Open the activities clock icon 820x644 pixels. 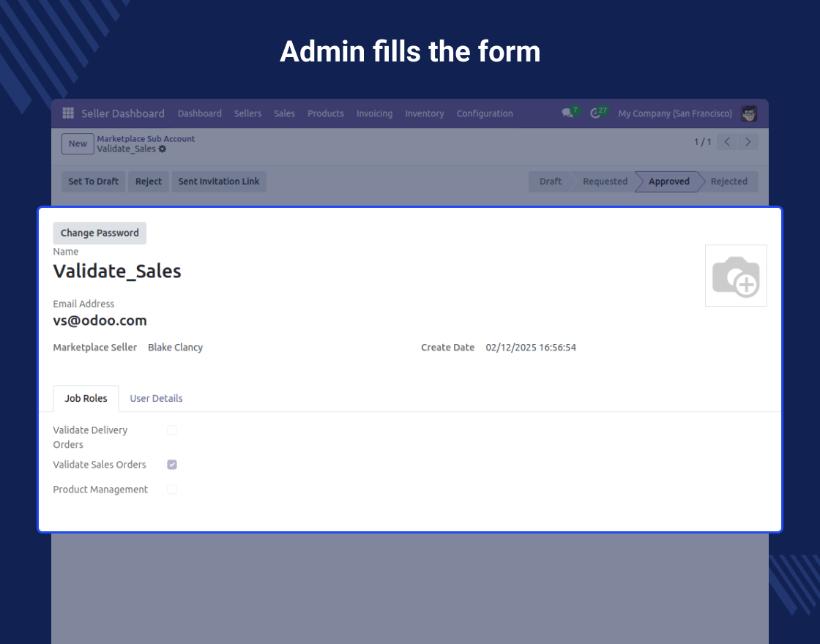pyautogui.click(x=595, y=113)
